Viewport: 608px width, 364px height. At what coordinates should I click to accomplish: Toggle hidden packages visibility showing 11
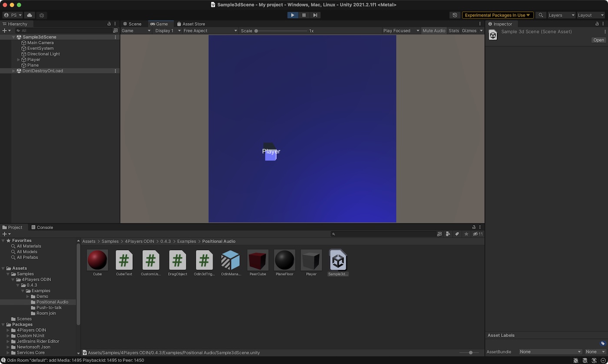pyautogui.click(x=478, y=234)
